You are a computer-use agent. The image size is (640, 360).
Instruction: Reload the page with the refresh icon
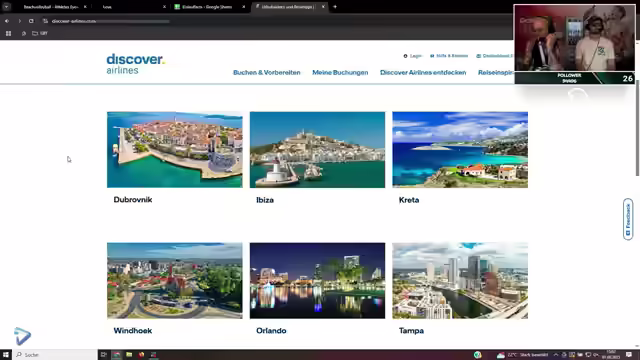point(31,21)
